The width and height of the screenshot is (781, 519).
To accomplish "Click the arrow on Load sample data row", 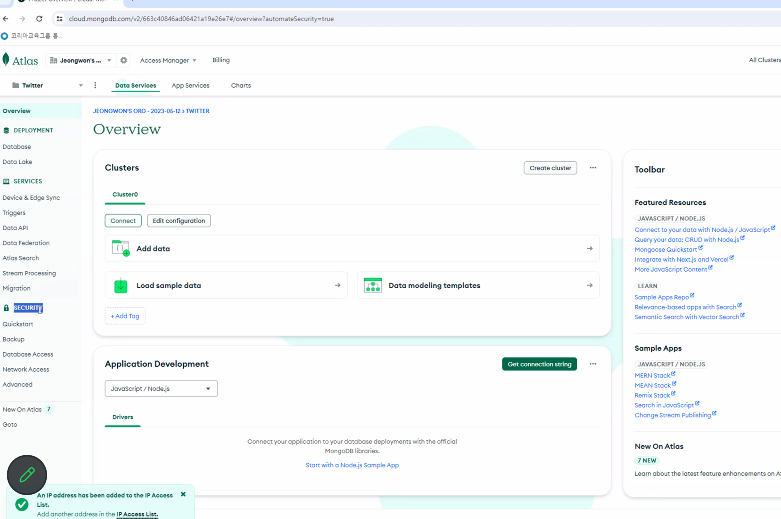I will tap(338, 285).
